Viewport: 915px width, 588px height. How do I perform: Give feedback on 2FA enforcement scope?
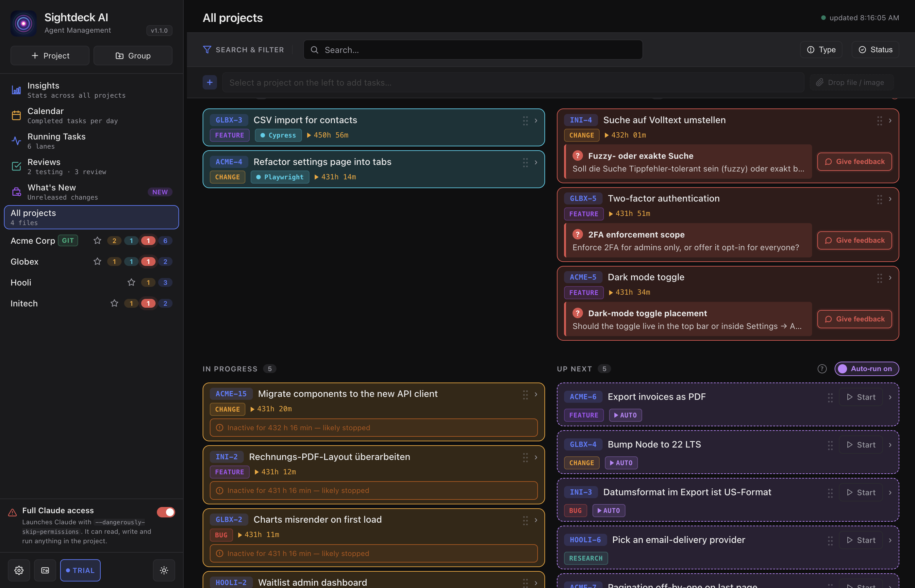tap(855, 240)
